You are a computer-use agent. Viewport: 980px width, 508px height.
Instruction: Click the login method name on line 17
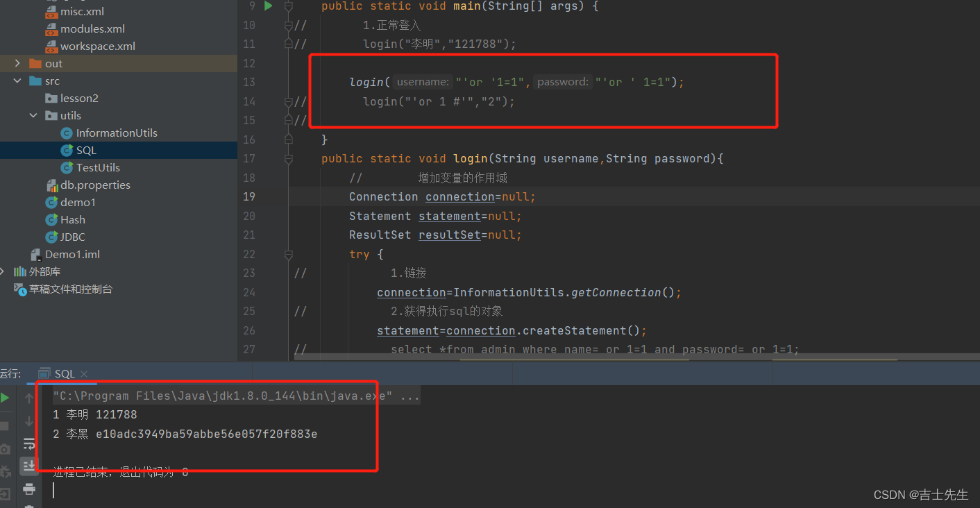471,158
